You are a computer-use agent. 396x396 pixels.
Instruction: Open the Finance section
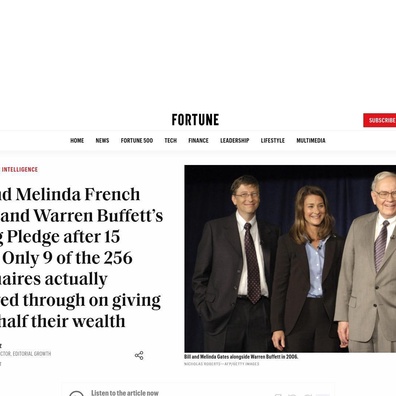click(x=198, y=140)
